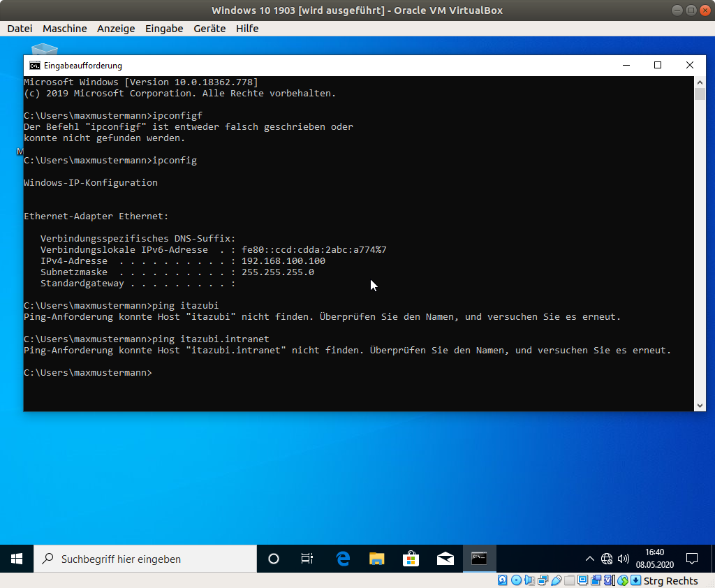Click the shared folders status icon
Viewport: 715px width, 588px height.
[x=570, y=580]
